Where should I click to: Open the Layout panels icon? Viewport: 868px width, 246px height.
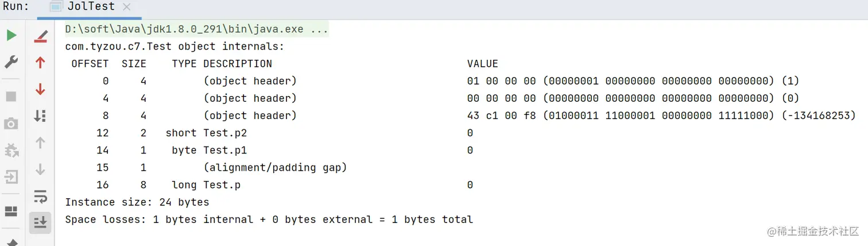[x=11, y=212]
